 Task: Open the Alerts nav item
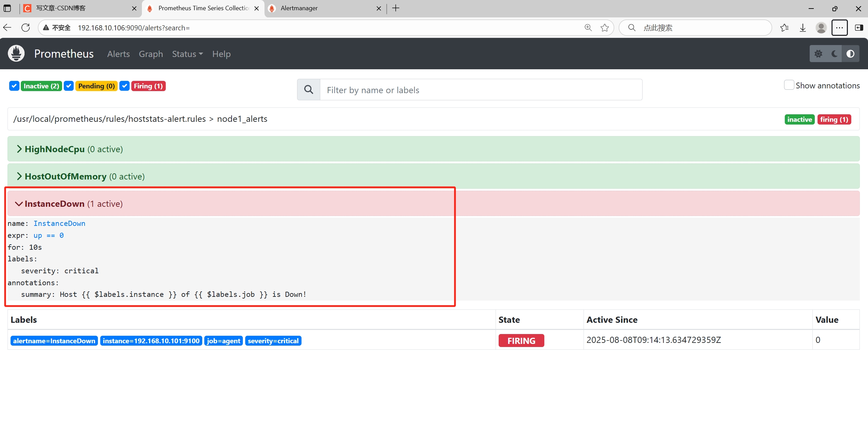tap(118, 54)
